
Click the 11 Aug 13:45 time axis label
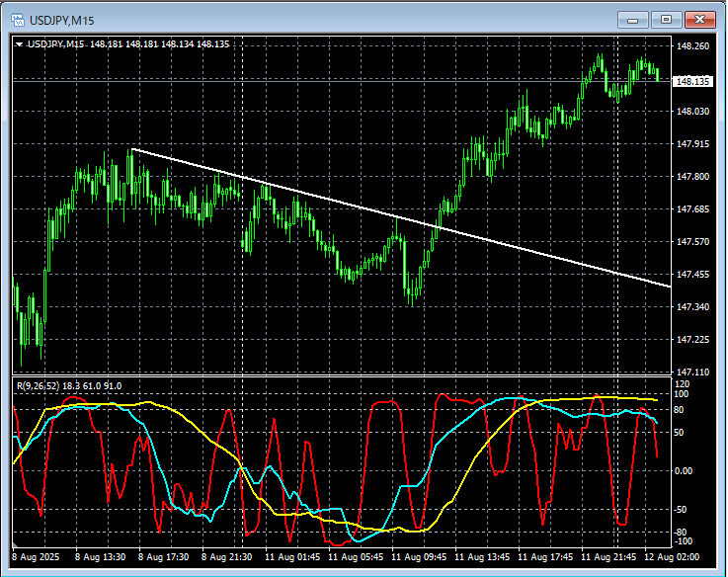(x=482, y=556)
